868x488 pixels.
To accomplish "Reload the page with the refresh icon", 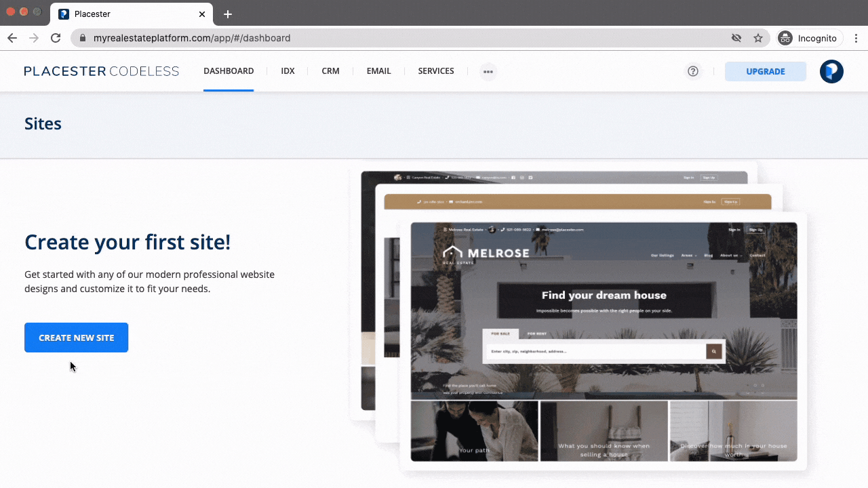I will [56, 38].
